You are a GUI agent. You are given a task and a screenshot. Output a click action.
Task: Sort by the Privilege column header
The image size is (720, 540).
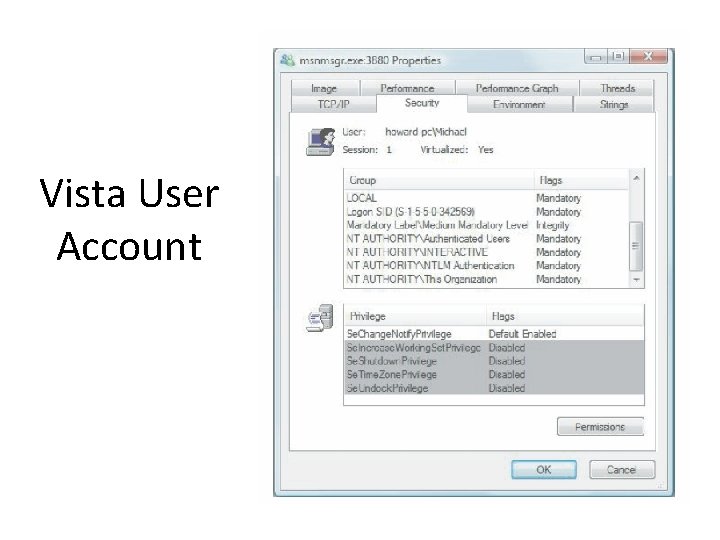coord(415,316)
